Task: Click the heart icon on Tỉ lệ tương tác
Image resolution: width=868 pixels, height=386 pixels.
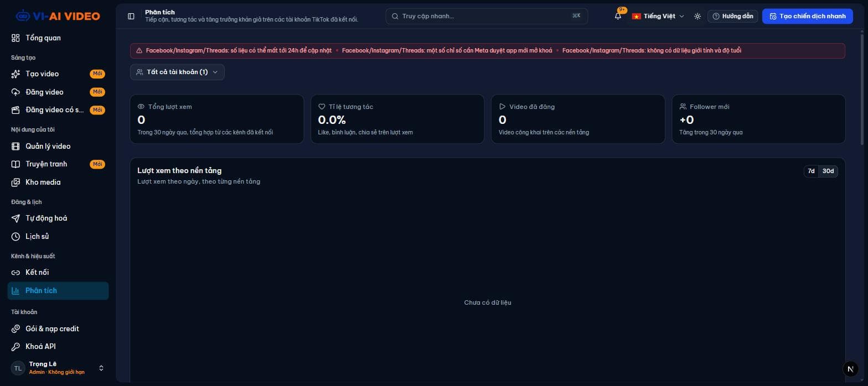Action: click(x=322, y=107)
